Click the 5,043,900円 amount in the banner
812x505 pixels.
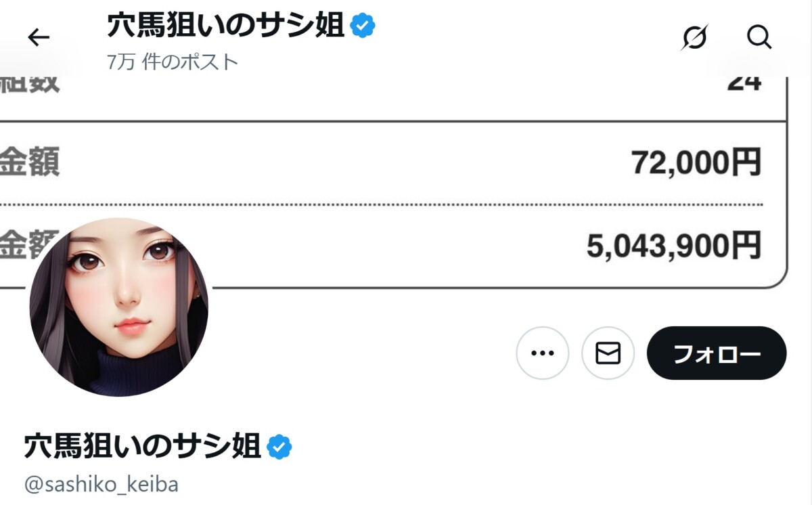pyautogui.click(x=673, y=245)
